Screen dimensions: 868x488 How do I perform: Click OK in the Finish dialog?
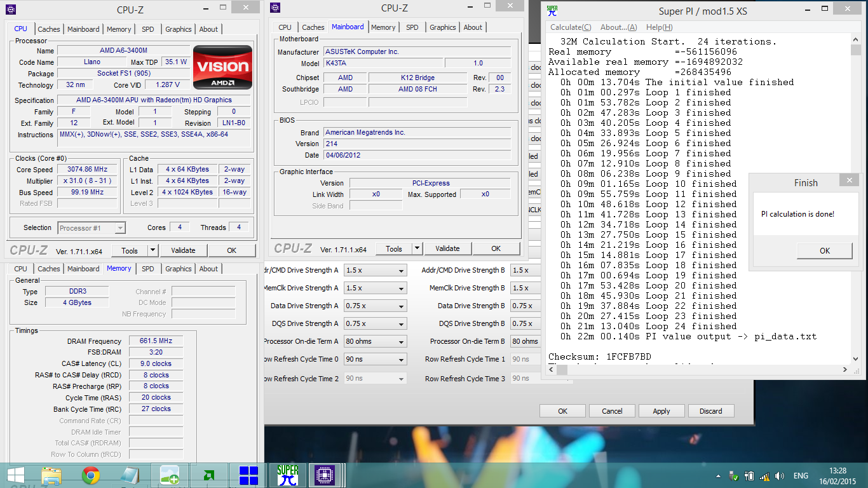click(x=825, y=250)
